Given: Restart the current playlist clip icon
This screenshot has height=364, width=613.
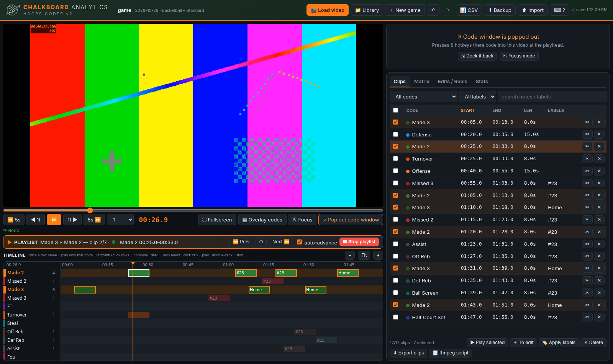Looking at the screenshot, I should (261, 242).
